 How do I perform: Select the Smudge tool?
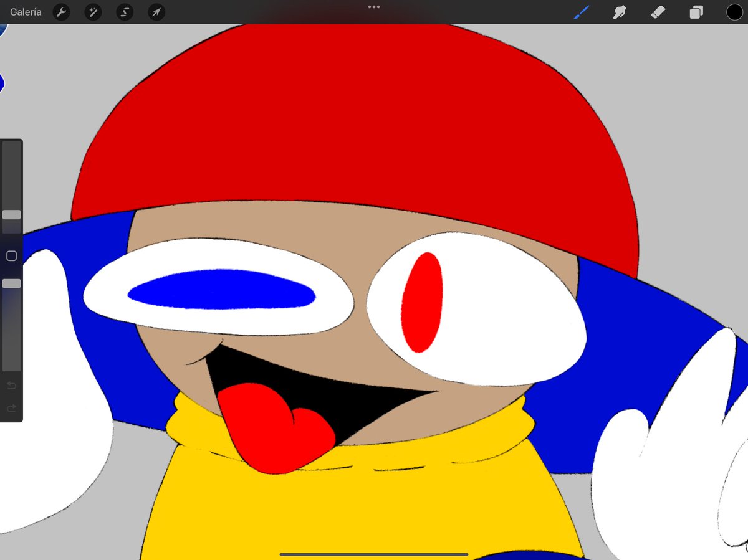(620, 12)
